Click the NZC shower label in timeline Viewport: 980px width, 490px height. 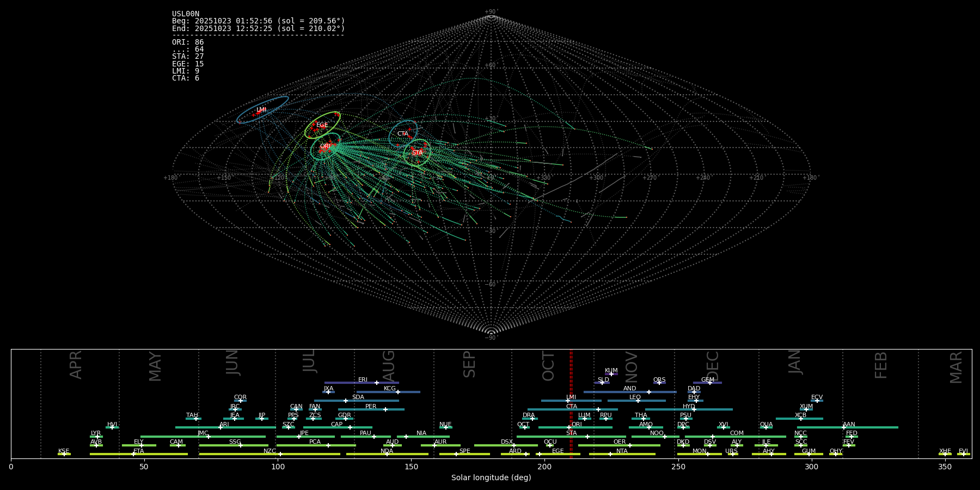pos(269,451)
